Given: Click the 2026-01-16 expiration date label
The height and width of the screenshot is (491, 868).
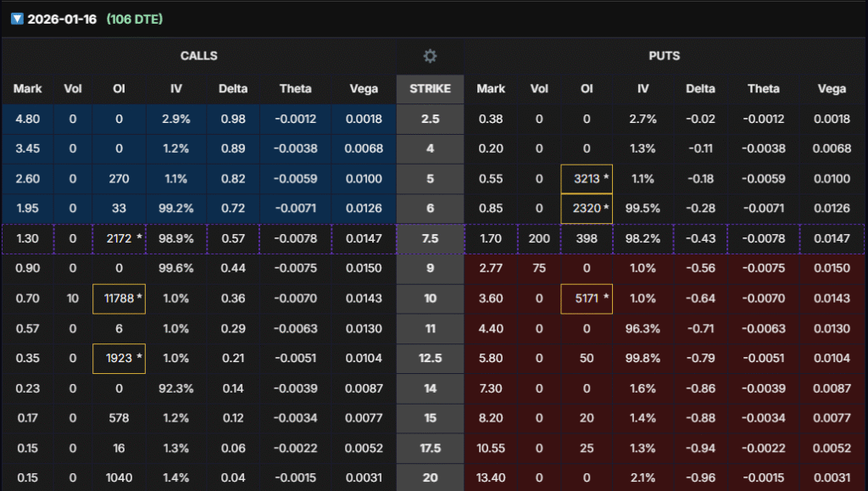Looking at the screenshot, I should coord(62,19).
